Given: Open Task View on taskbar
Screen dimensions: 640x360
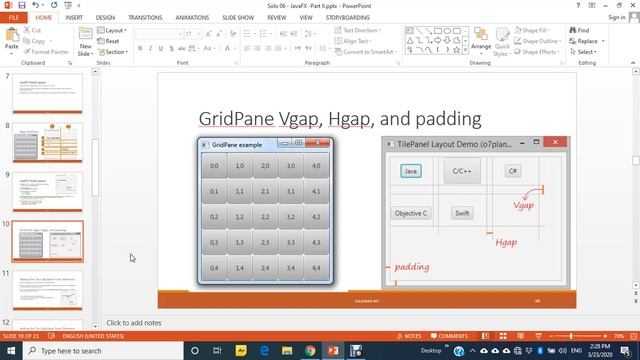Looking at the screenshot, I should tap(217, 351).
